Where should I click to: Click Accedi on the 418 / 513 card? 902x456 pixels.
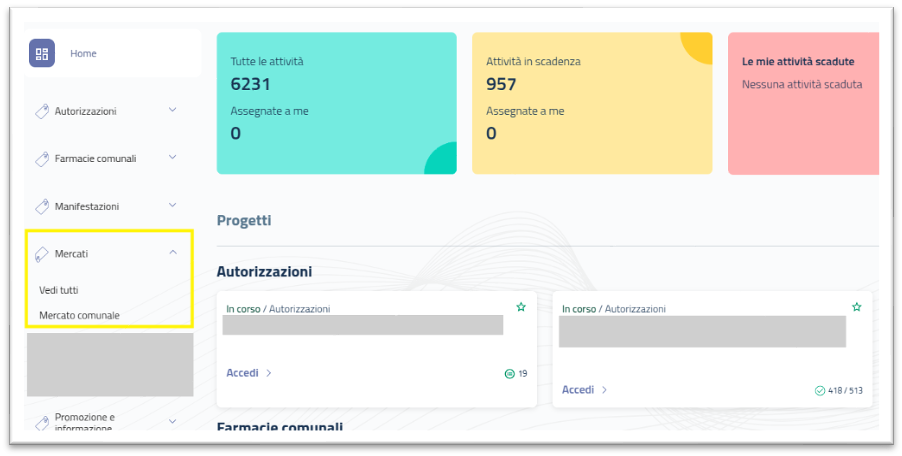point(578,390)
